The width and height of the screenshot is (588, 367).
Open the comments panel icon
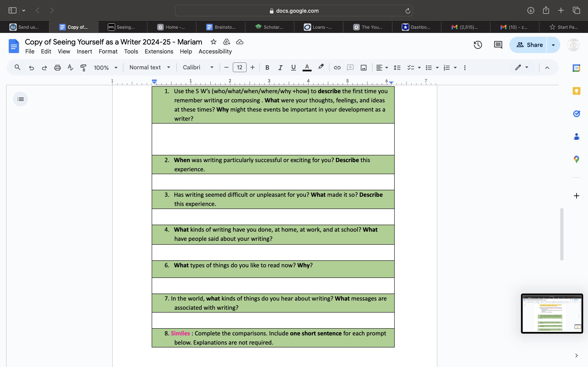pyautogui.click(x=498, y=45)
